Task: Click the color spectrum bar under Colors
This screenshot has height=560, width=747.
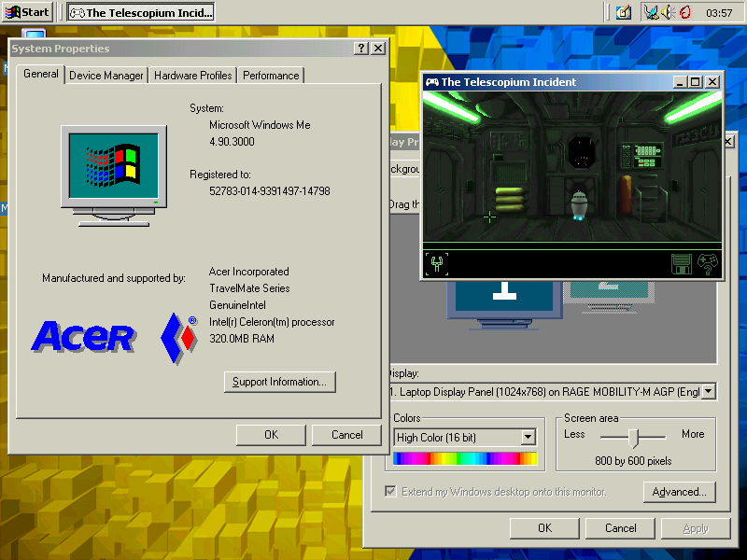Action: [x=465, y=458]
